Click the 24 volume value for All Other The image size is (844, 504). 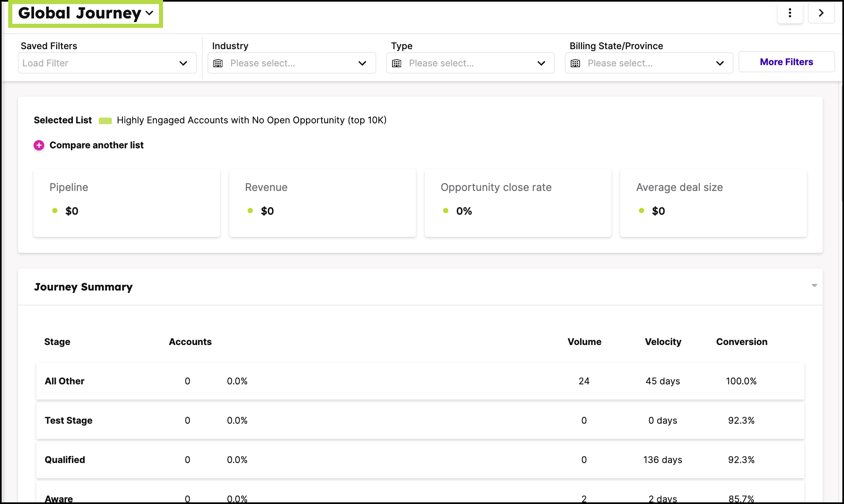click(x=584, y=381)
